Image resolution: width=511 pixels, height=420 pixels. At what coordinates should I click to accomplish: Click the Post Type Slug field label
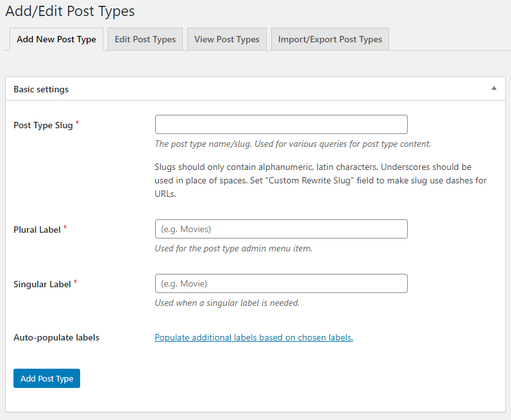coord(43,125)
